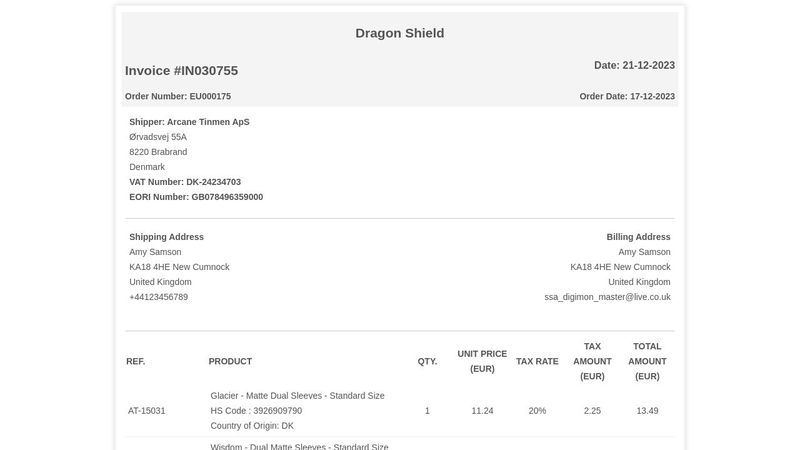Image resolution: width=800 pixels, height=450 pixels.
Task: Click the Ørvadsvej 55A address line
Action: click(x=158, y=137)
